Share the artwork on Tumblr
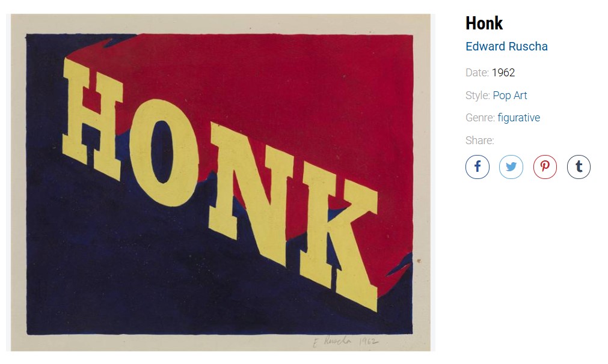 579,167
